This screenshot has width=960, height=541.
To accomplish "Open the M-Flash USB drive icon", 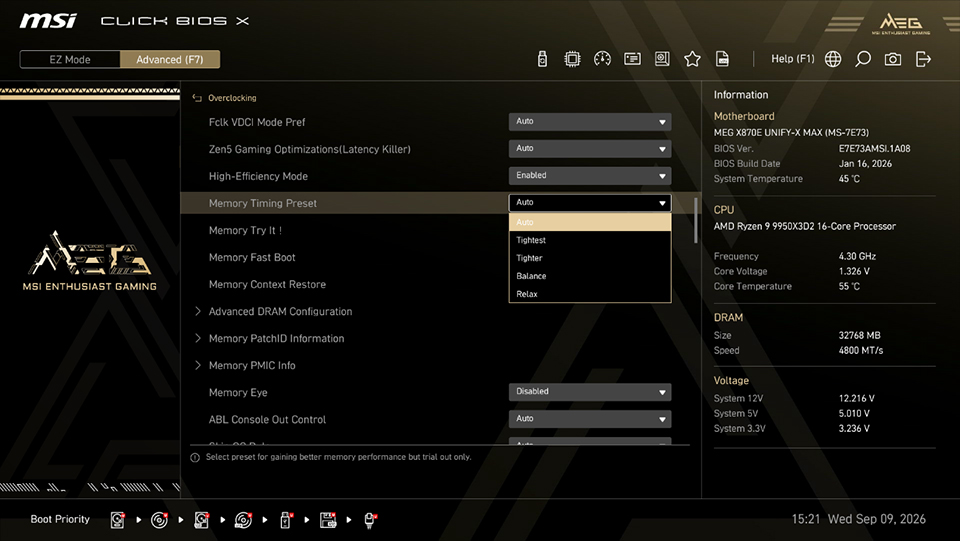I will coord(542,59).
